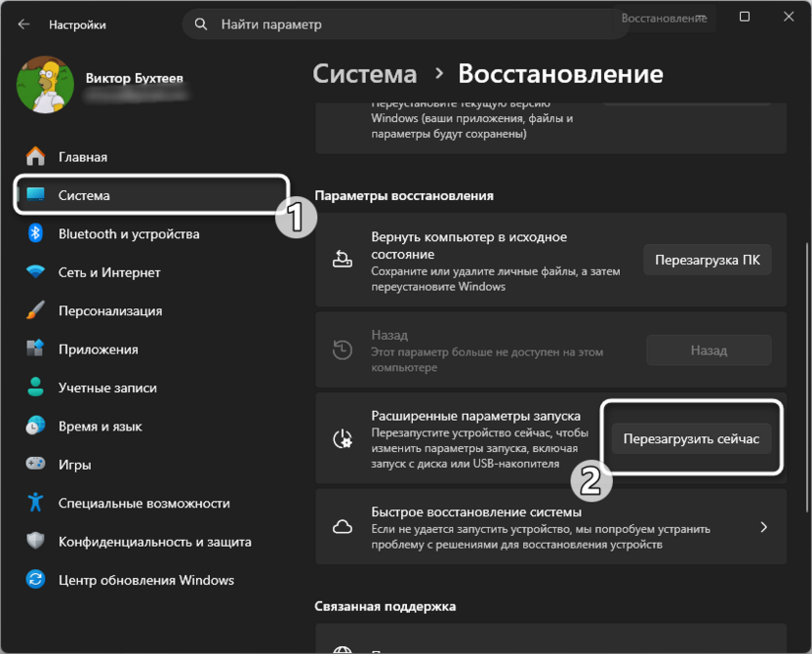The height and width of the screenshot is (654, 812).
Task: Click the Время и язык globe-clock icon
Action: pyautogui.click(x=36, y=426)
